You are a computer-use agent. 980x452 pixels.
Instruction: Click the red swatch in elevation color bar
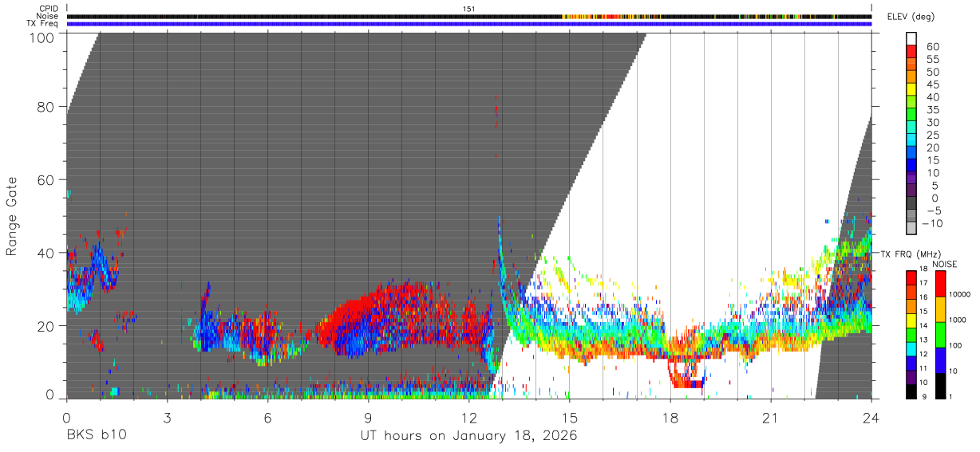click(911, 53)
